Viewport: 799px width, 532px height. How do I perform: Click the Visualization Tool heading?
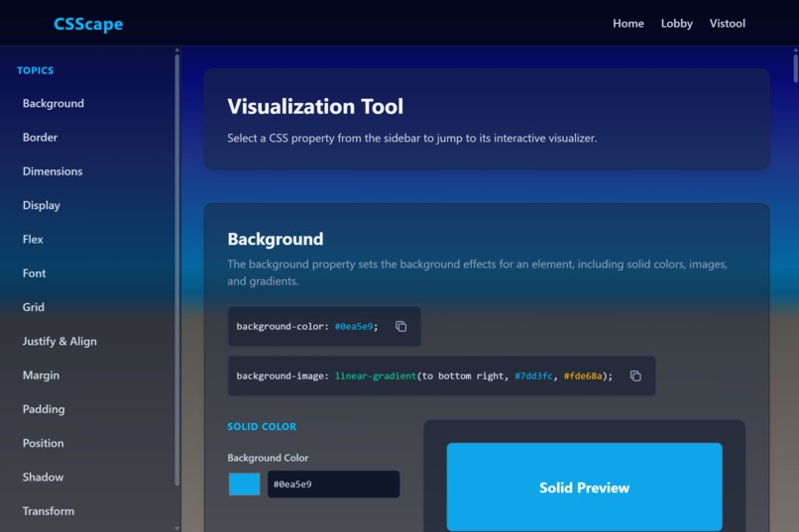315,106
